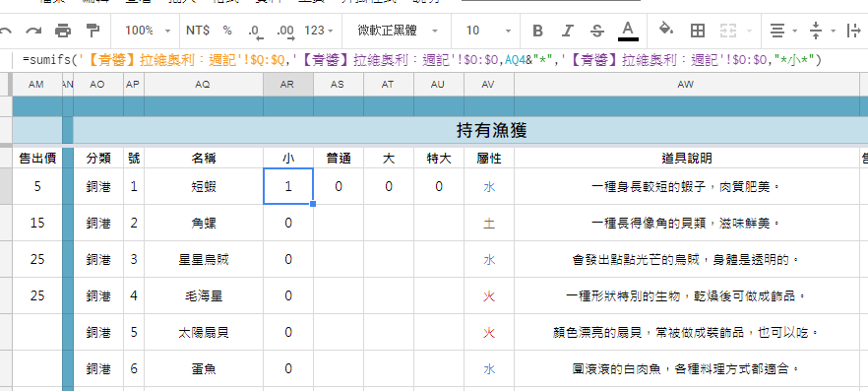Toggle Strikethrough formatting
Screen dimensions: 868x391
(596, 31)
